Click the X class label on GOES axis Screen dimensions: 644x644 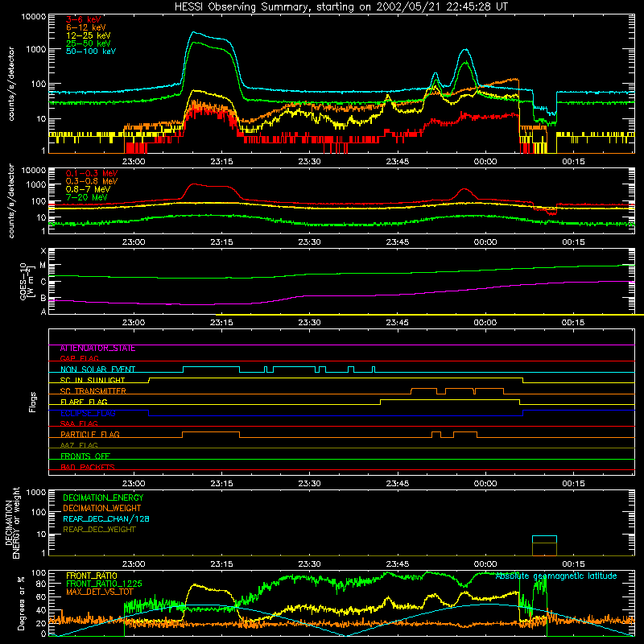click(43, 251)
